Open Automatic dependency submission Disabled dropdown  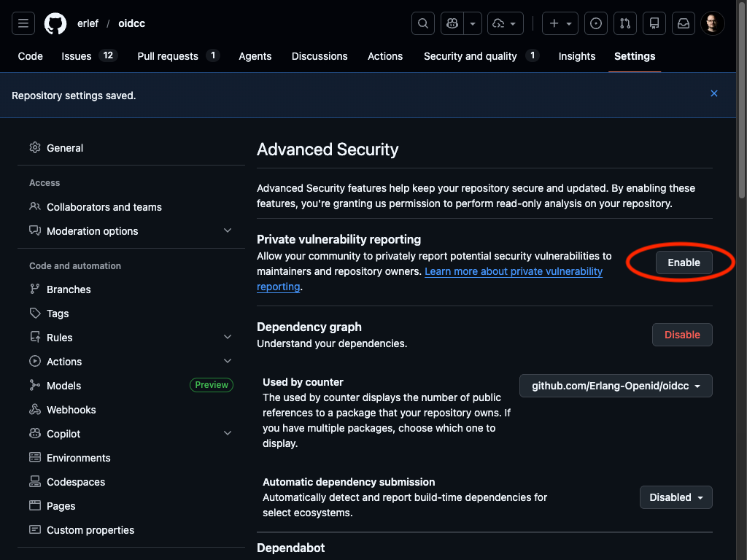point(676,497)
